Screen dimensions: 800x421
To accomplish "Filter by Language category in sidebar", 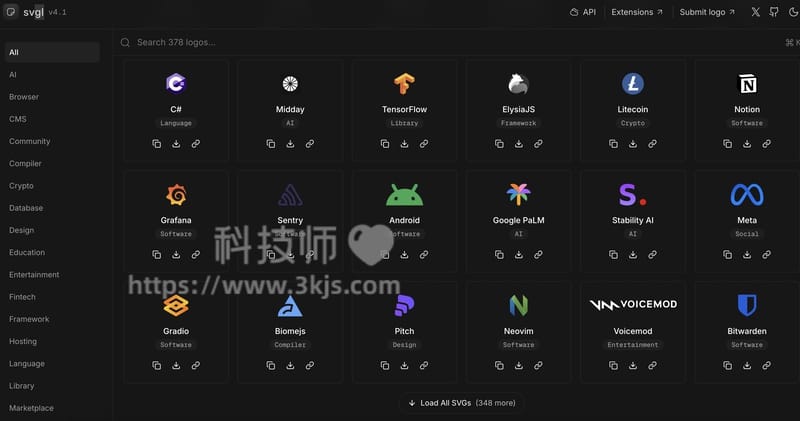I will pyautogui.click(x=27, y=363).
